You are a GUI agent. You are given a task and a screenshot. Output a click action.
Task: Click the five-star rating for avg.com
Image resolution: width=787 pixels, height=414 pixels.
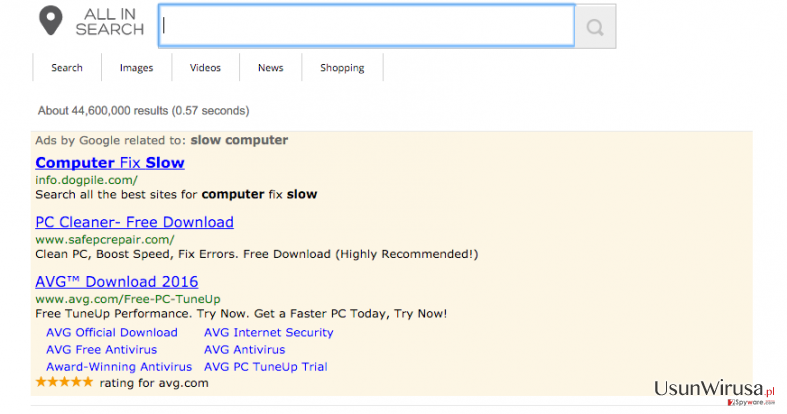(x=64, y=382)
